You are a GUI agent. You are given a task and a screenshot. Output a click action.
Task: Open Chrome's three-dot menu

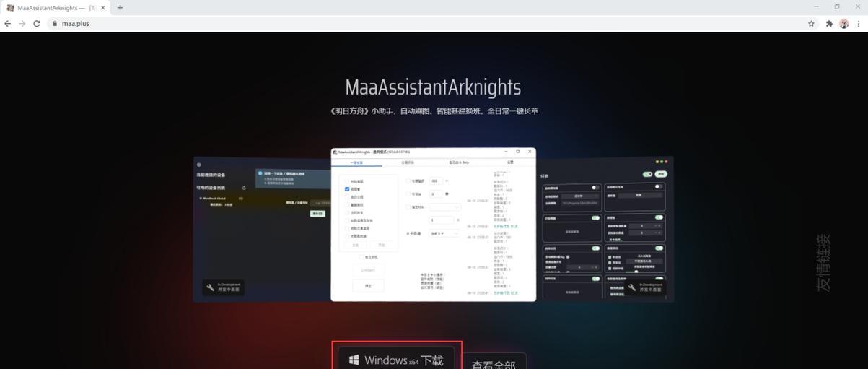pyautogui.click(x=859, y=23)
